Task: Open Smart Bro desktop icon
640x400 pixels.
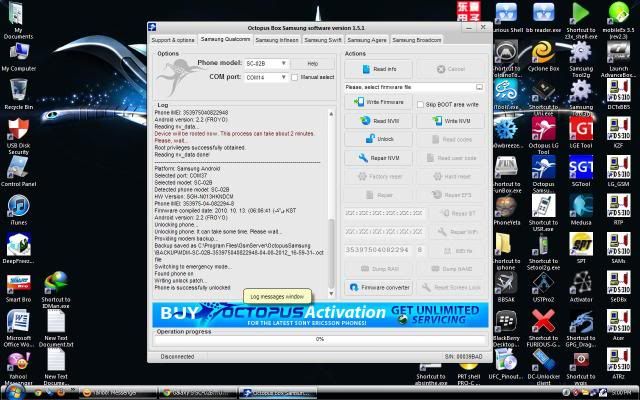Action: click(x=18, y=288)
